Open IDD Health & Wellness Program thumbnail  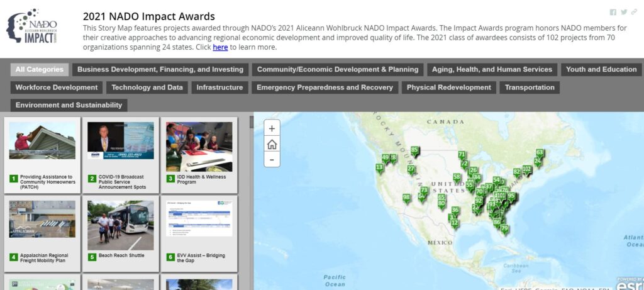(199, 147)
